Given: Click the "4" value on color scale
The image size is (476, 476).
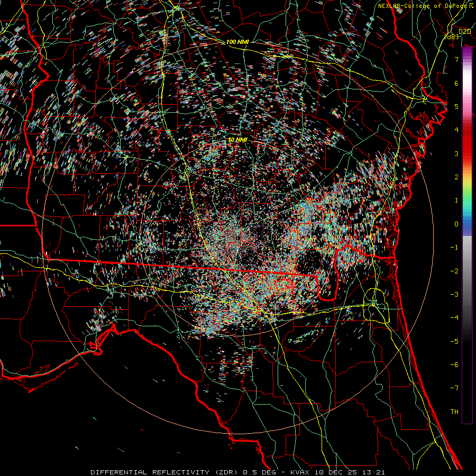Looking at the screenshot, I should pos(456,130).
